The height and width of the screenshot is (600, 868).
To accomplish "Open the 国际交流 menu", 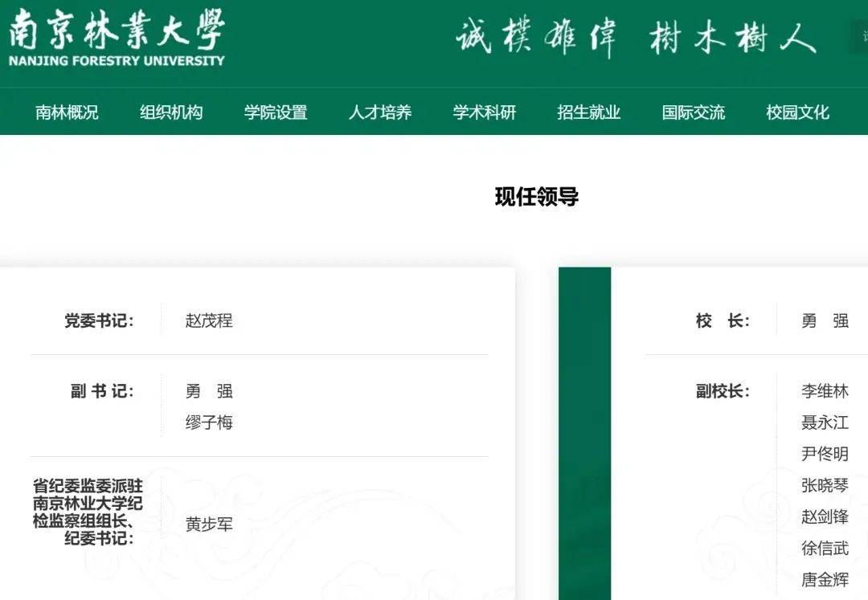I will point(694,112).
